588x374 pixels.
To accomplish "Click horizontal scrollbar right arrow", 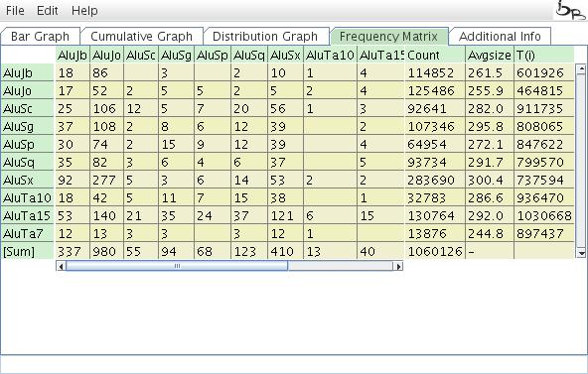I will tap(398, 266).
